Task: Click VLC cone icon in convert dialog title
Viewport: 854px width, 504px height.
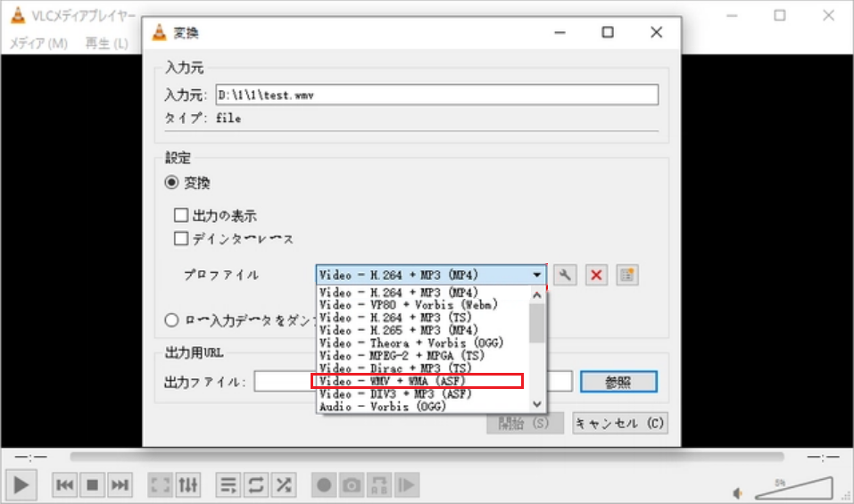Action: tap(159, 33)
